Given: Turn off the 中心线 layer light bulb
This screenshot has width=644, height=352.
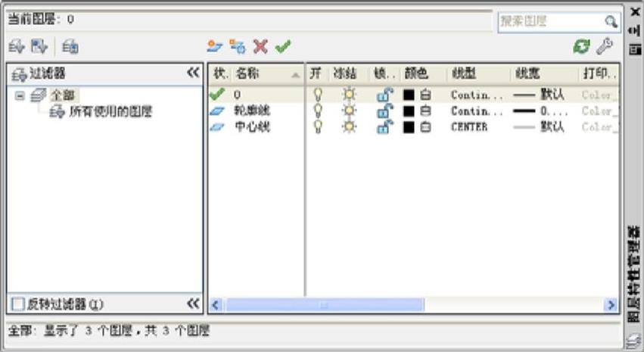Looking at the screenshot, I should pyautogui.click(x=318, y=127).
